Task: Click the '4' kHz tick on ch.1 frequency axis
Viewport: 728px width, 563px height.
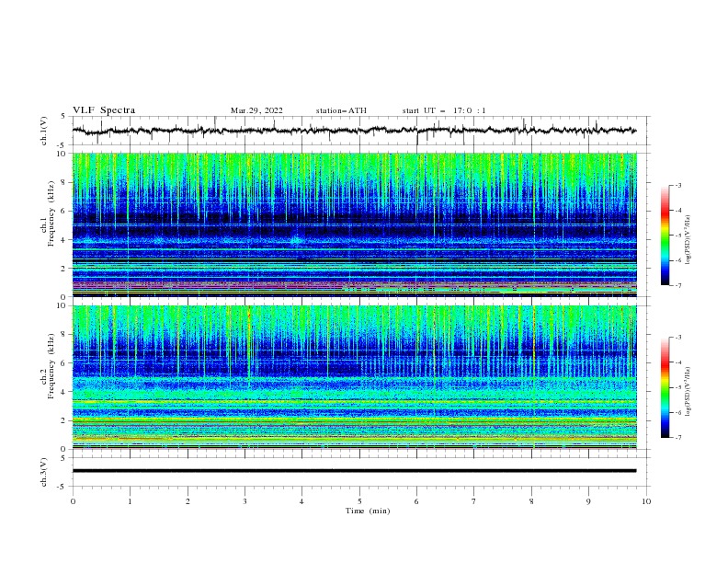Action: pos(63,240)
